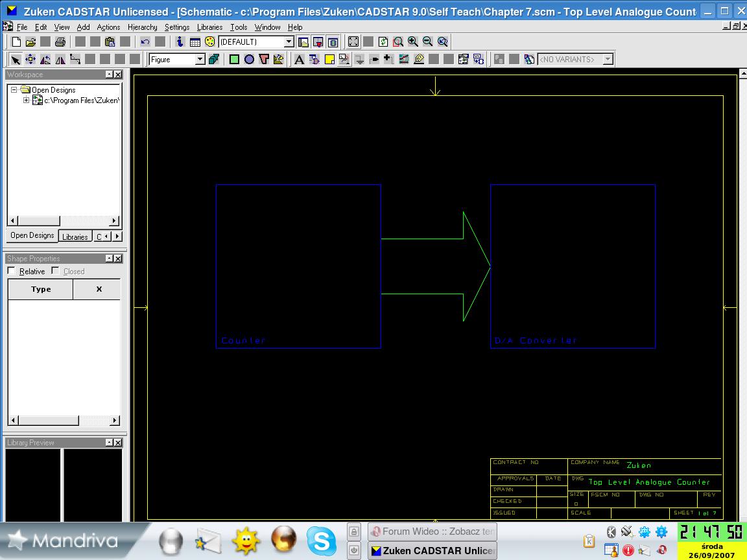The image size is (747, 560).
Task: Click the blue Info icon
Action: pyautogui.click(x=180, y=42)
